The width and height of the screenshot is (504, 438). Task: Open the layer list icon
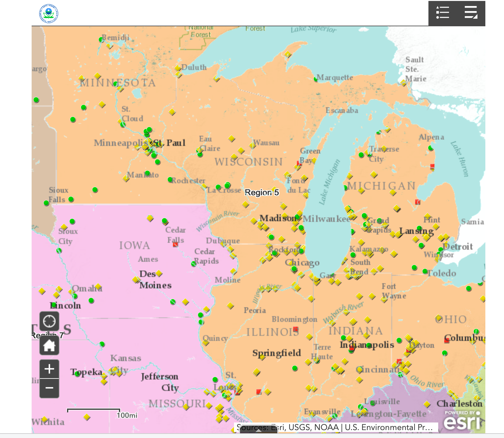pos(471,13)
